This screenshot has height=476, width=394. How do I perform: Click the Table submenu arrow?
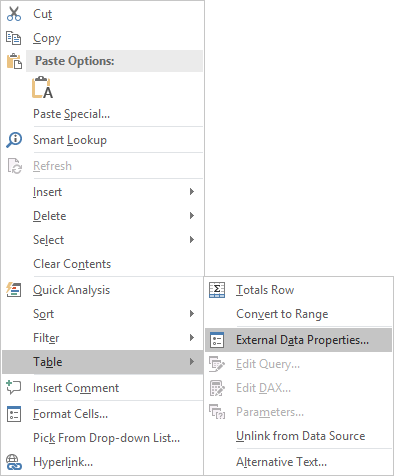192,362
